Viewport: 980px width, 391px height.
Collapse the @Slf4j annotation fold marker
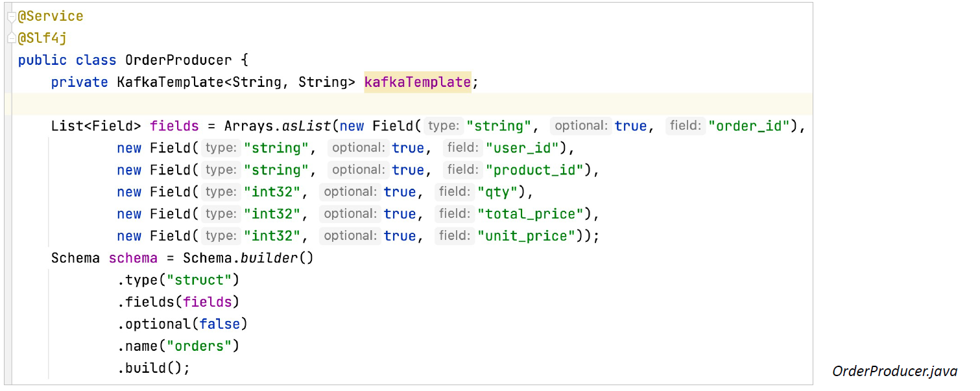(11, 38)
